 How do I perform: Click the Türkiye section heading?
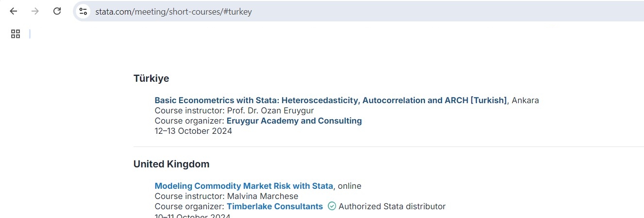[x=151, y=78]
